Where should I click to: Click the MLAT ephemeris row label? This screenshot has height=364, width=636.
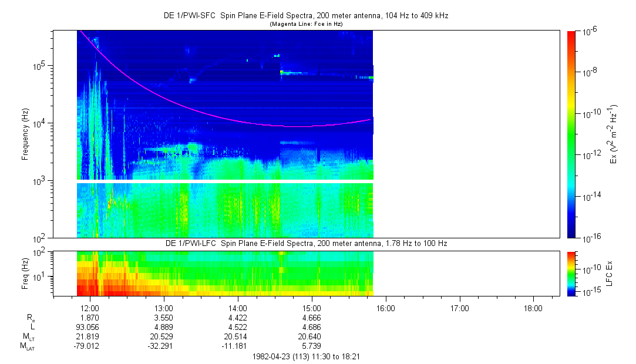click(x=27, y=346)
